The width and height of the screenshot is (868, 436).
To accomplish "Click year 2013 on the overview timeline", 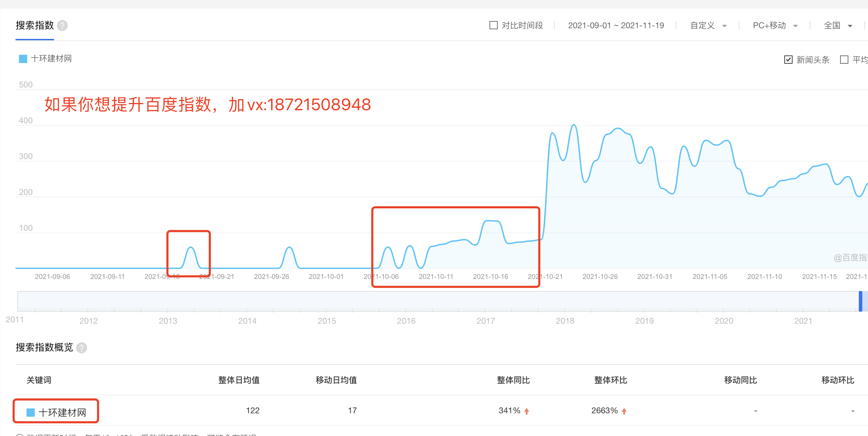I will tap(168, 321).
